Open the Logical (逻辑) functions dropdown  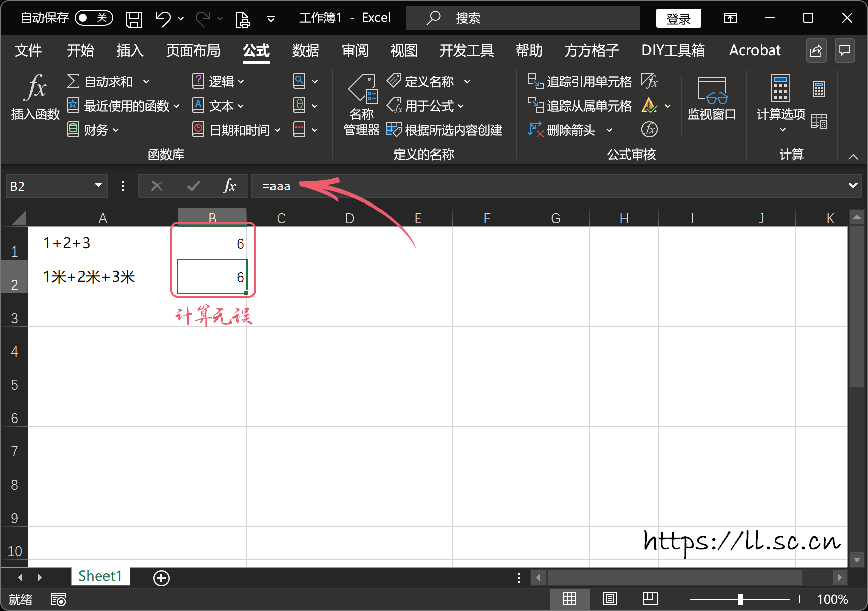219,81
